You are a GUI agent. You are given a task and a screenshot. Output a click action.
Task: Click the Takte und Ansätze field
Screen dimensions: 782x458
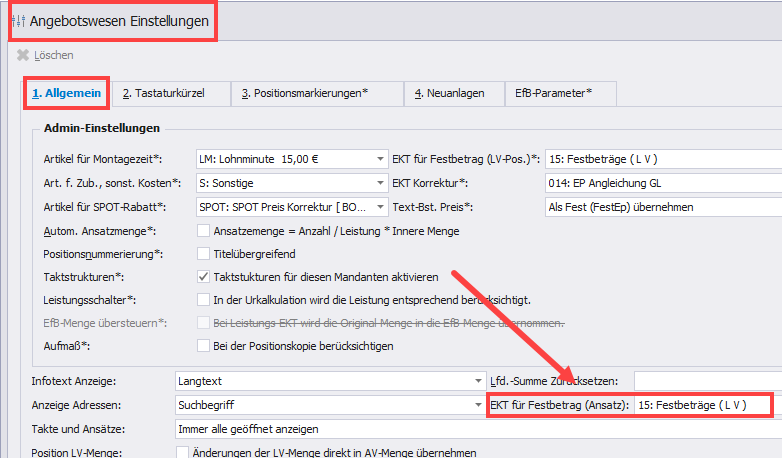point(470,429)
